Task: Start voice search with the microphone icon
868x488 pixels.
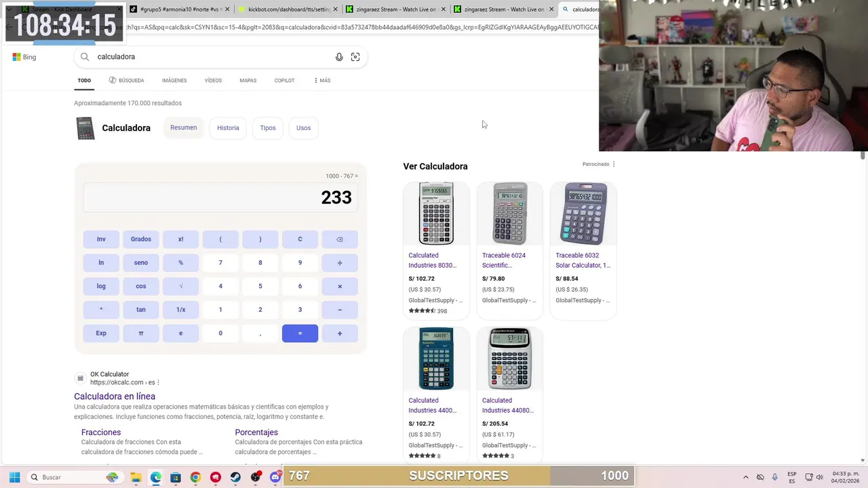Action: tap(339, 57)
